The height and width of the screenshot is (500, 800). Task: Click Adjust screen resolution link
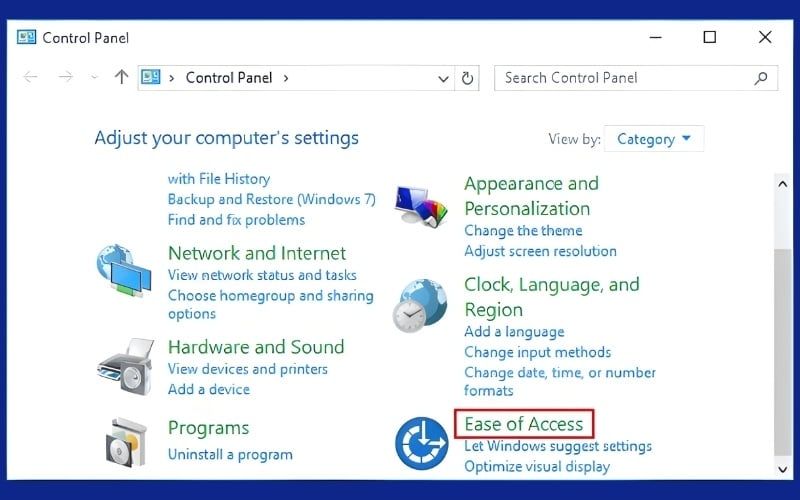[x=540, y=251]
